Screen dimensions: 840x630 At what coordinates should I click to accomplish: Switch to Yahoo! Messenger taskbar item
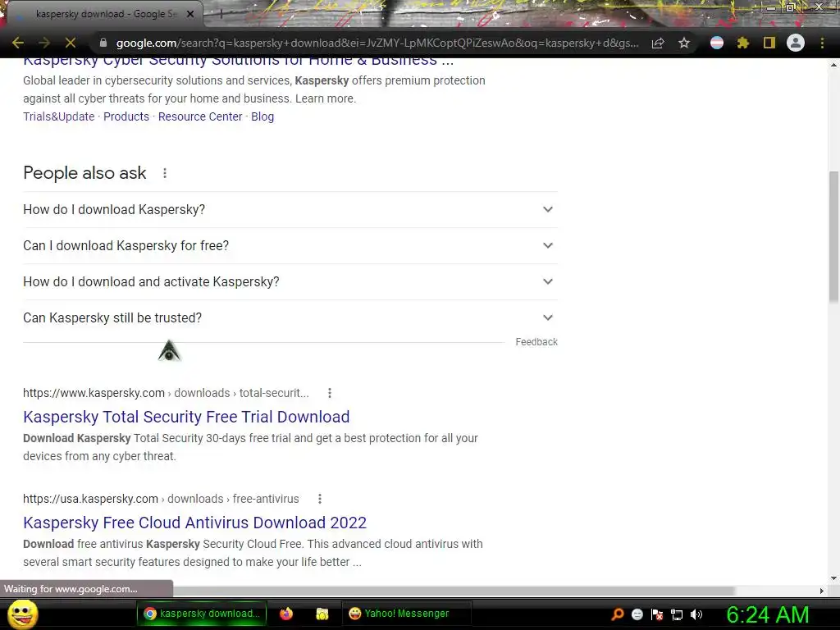(406, 614)
